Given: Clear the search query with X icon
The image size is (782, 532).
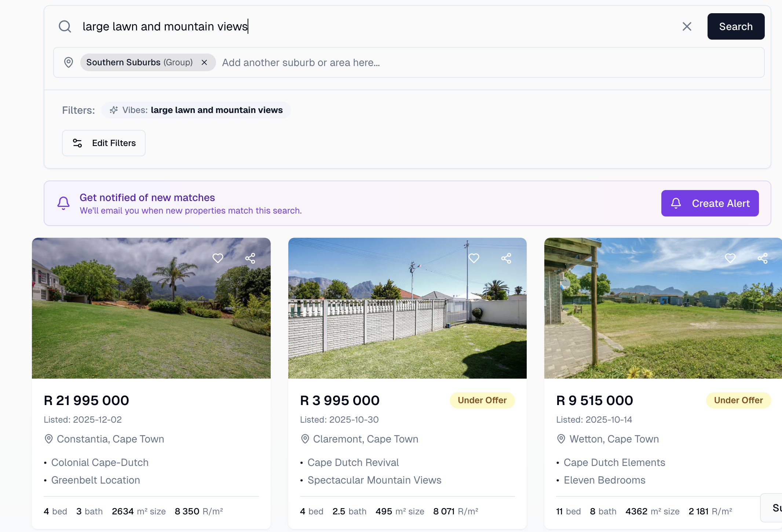Looking at the screenshot, I should (x=687, y=26).
